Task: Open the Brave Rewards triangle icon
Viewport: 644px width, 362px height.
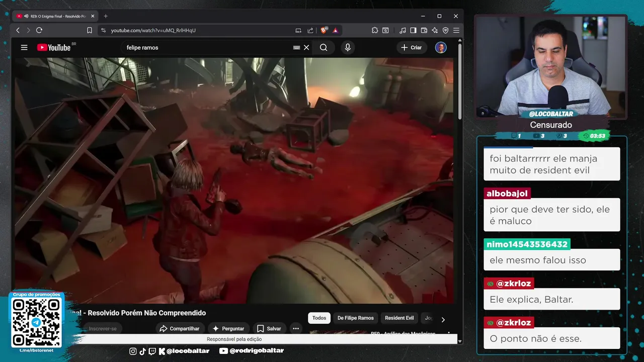Action: pos(335,30)
